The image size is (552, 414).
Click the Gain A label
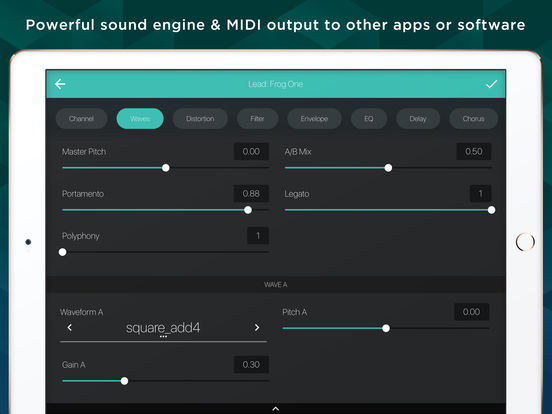click(74, 365)
